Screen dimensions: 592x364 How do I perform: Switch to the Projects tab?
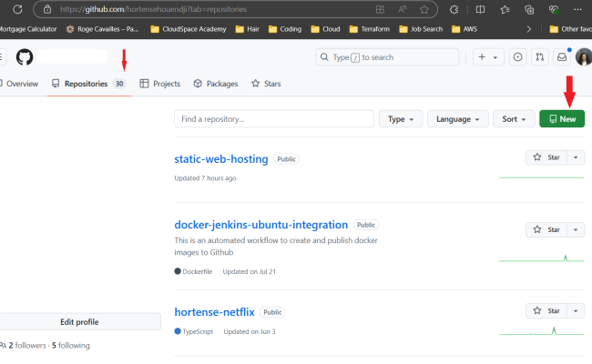(x=160, y=84)
